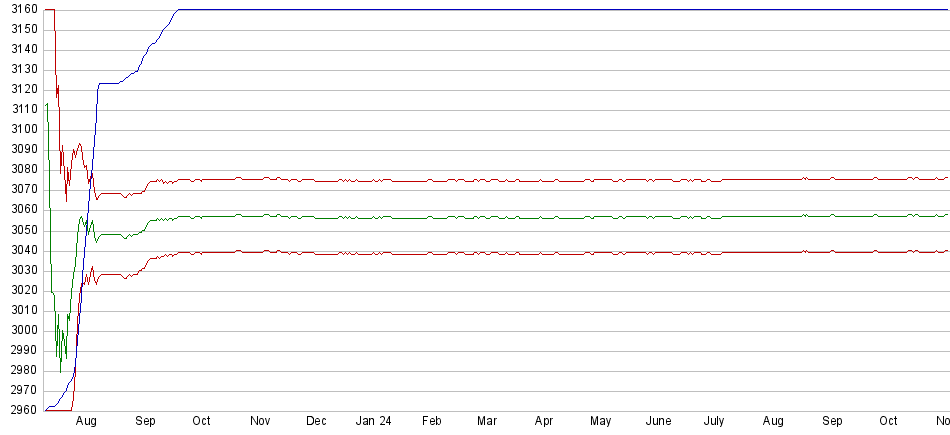Click the Mar label on the x-axis
950x435 pixels.
coord(487,423)
